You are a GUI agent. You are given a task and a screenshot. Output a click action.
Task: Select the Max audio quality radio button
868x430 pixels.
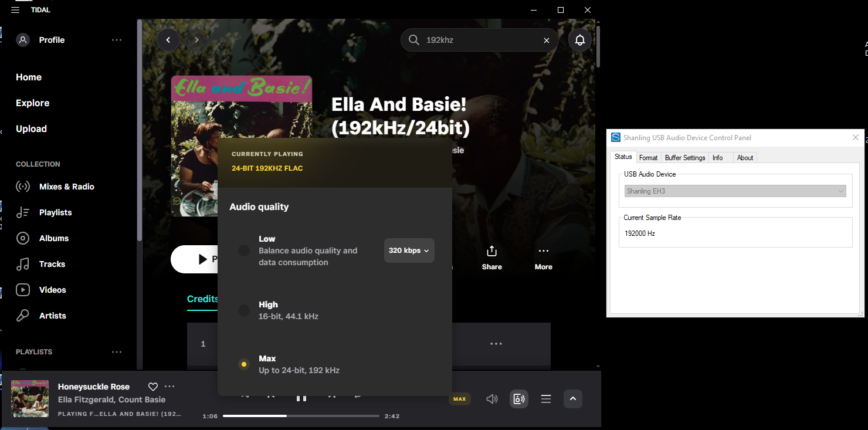(244, 364)
